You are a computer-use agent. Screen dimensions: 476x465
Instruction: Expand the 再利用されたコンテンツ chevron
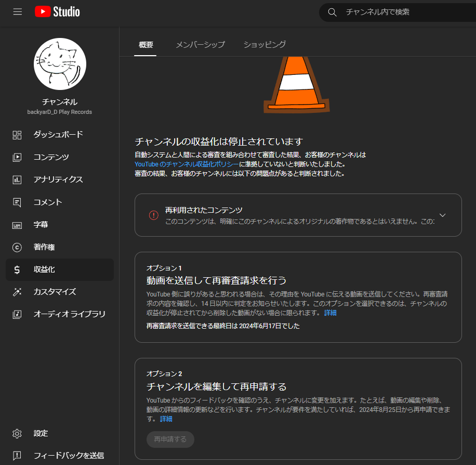coord(443,215)
